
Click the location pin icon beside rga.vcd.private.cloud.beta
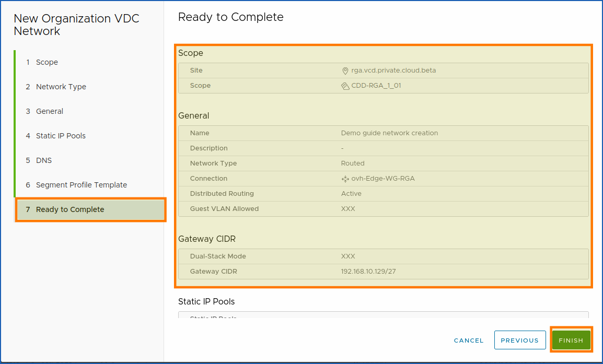coord(346,70)
